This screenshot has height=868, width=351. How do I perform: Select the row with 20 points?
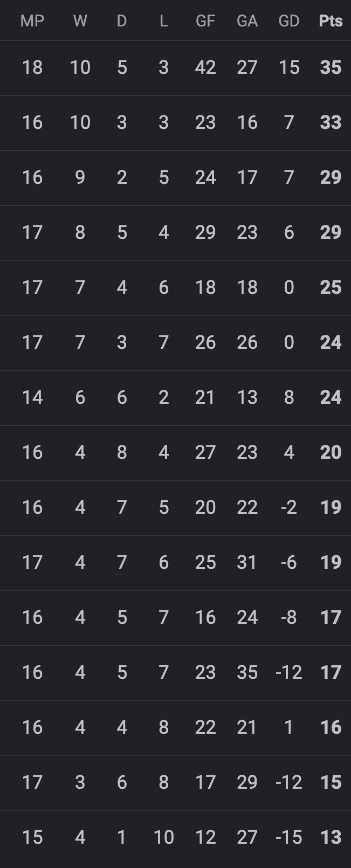[x=331, y=452]
